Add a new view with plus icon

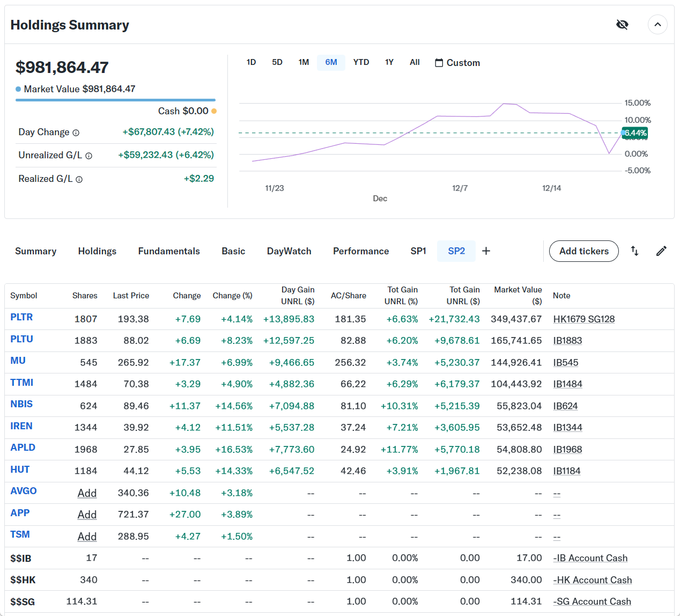point(486,251)
